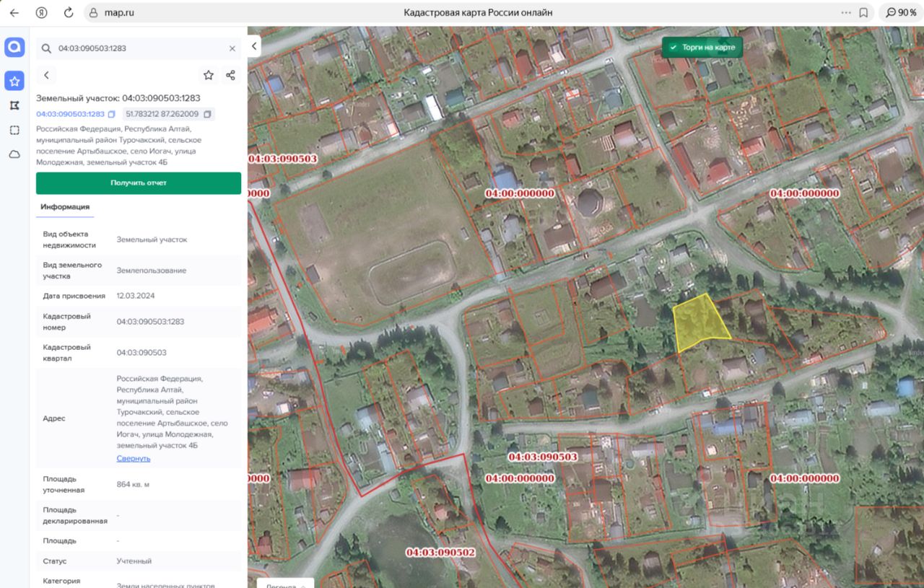Open the map service logo in sidebar
This screenshot has width=924, height=588.
tap(14, 48)
